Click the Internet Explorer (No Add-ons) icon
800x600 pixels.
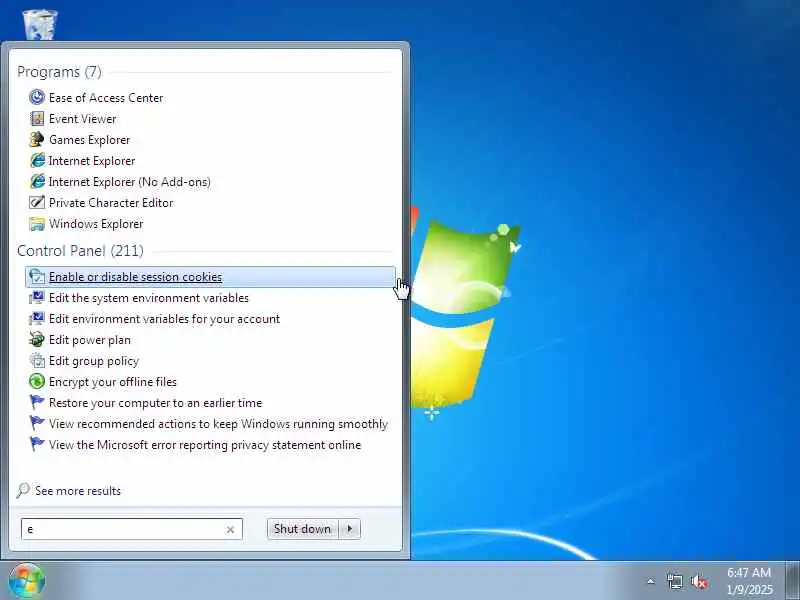[x=37, y=181]
